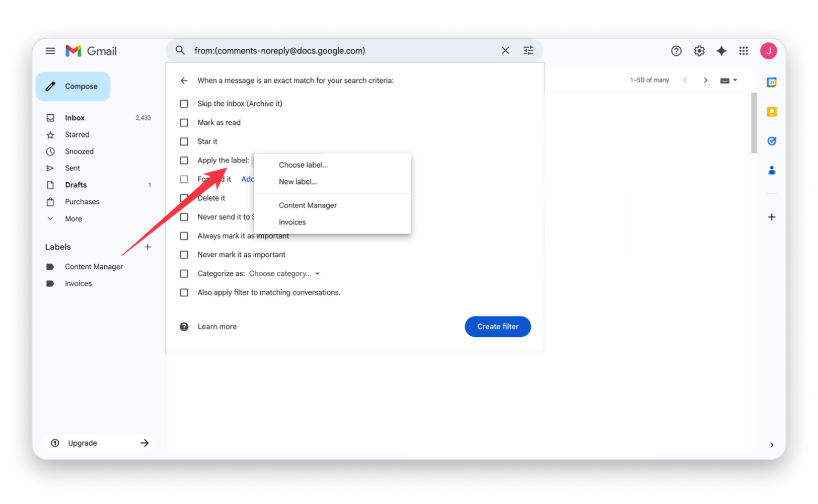Viewport: 818px width, 504px height.
Task: Open the input tools dropdown arrow
Action: [x=735, y=80]
